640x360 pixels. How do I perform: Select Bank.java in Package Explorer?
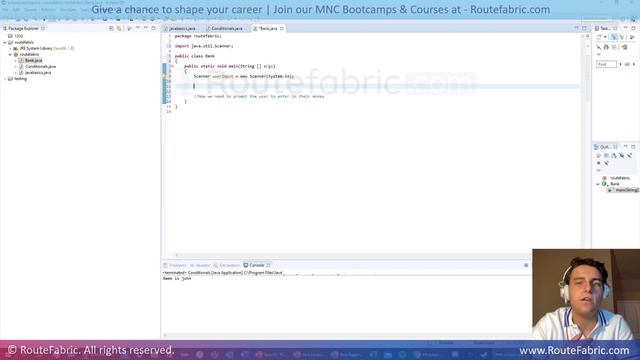(33, 60)
